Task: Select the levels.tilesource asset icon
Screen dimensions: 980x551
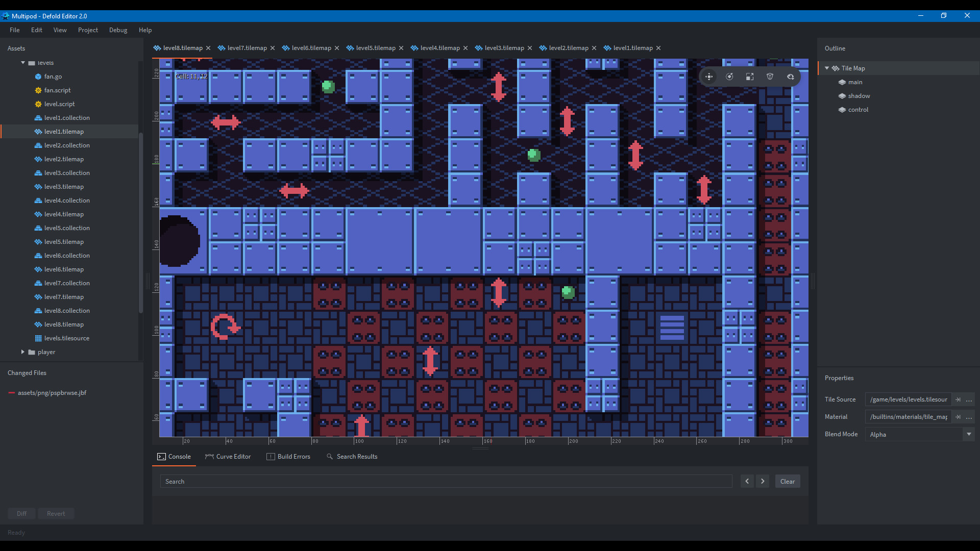Action: pos(38,338)
